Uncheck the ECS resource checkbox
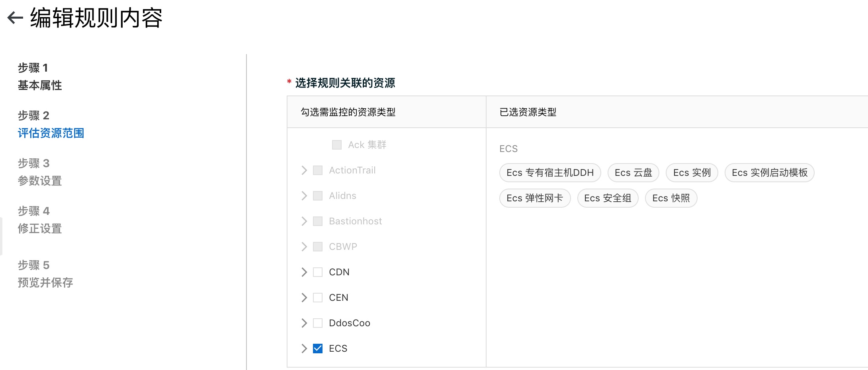Viewport: 868px width, 370px height. (318, 349)
